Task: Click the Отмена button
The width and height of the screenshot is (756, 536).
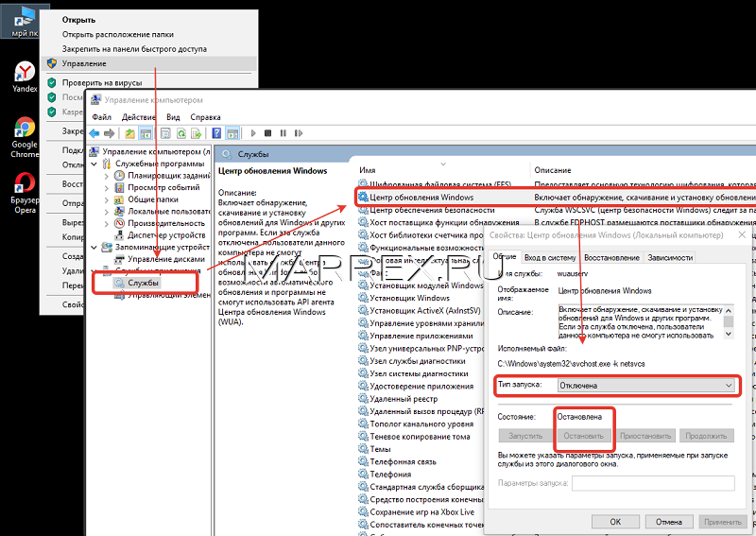Action: 669,522
